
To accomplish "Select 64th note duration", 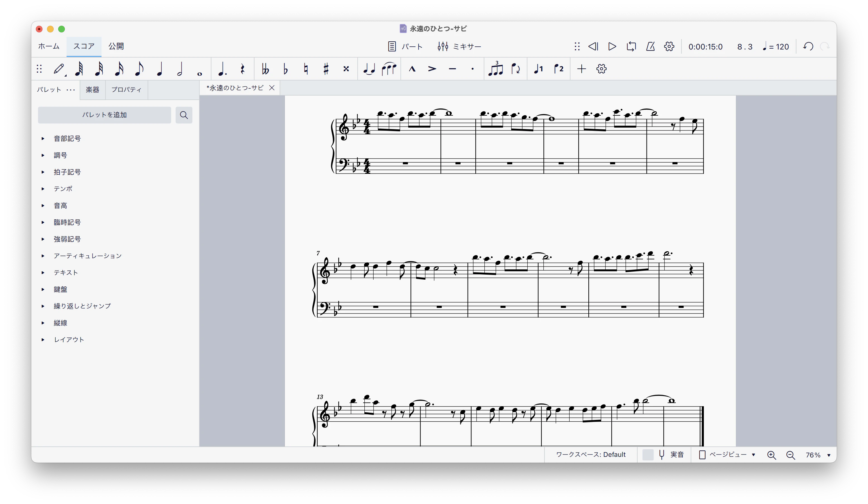I will (x=79, y=69).
